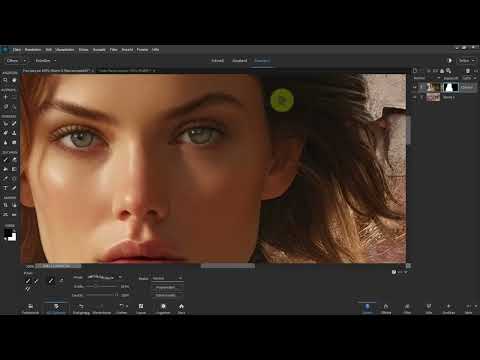Viewport: 480px width, 360px height.
Task: Open the Überarbeiten menu
Action: pyautogui.click(x=64, y=50)
